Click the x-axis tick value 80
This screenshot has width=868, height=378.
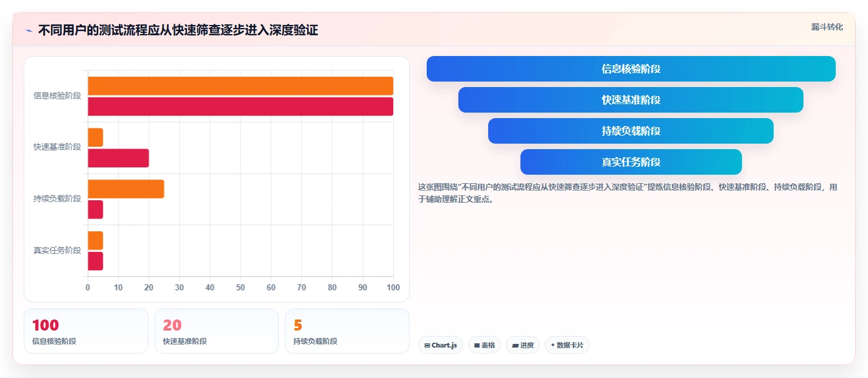332,287
